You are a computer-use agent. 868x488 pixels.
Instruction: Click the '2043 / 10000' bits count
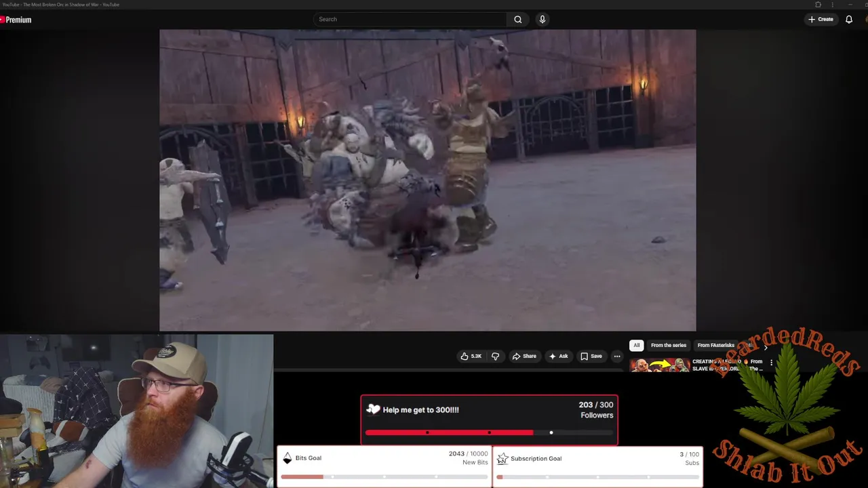[x=468, y=453]
